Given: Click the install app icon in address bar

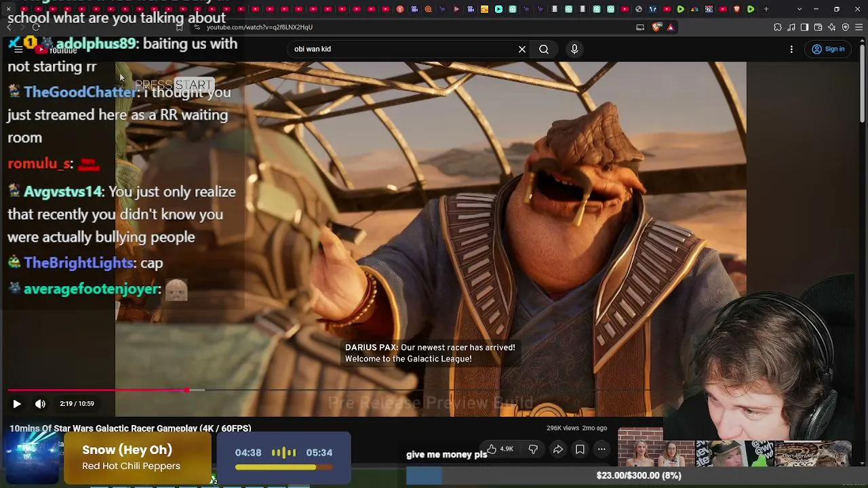Looking at the screenshot, I should point(640,27).
